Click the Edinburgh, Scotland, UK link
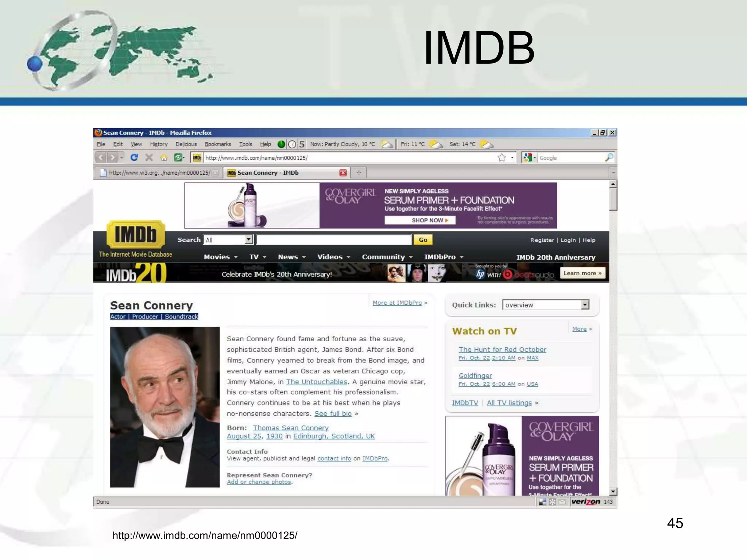 coord(334,436)
